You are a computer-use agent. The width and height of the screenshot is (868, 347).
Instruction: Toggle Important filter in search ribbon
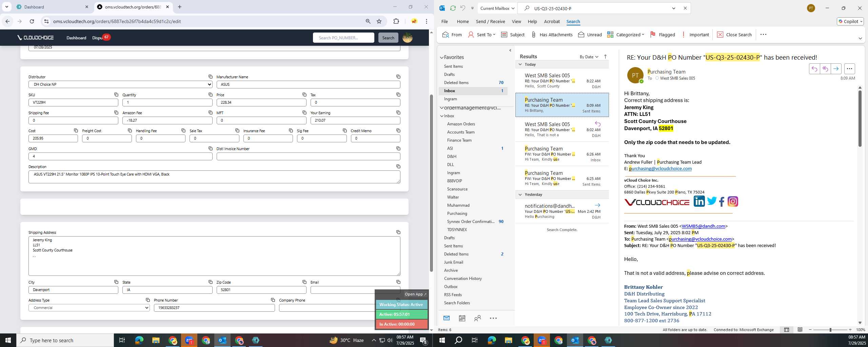pyautogui.click(x=695, y=35)
